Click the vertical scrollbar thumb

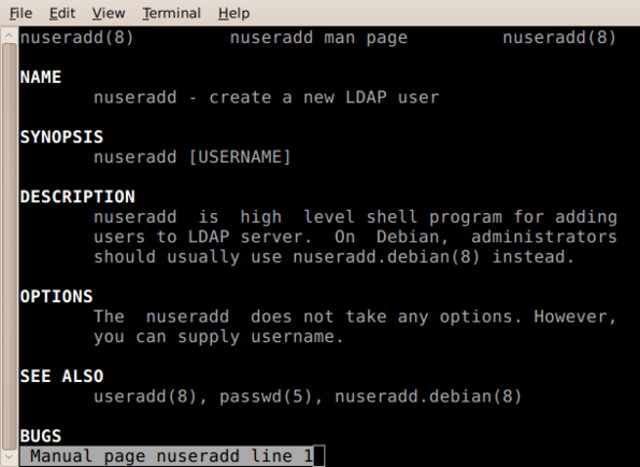(9, 246)
